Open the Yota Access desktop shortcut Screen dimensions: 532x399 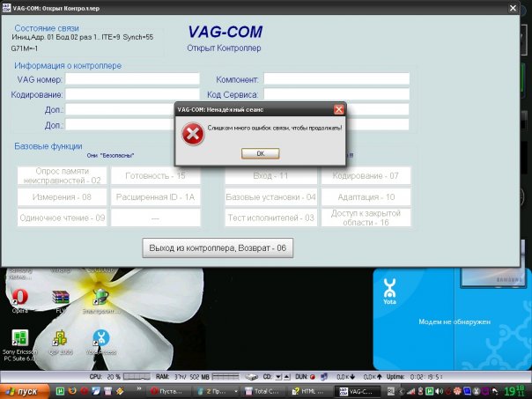101,343
